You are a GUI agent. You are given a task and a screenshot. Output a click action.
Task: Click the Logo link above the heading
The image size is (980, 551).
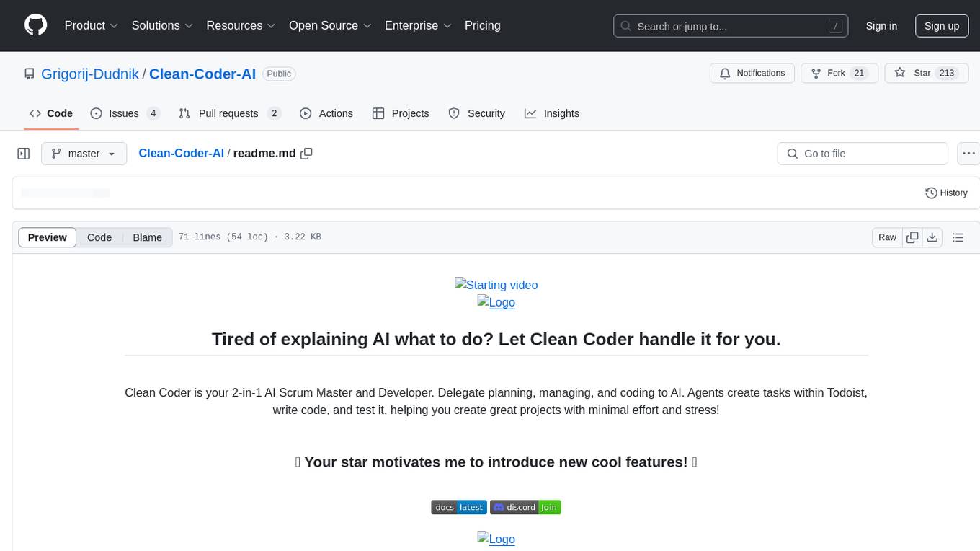pos(496,302)
